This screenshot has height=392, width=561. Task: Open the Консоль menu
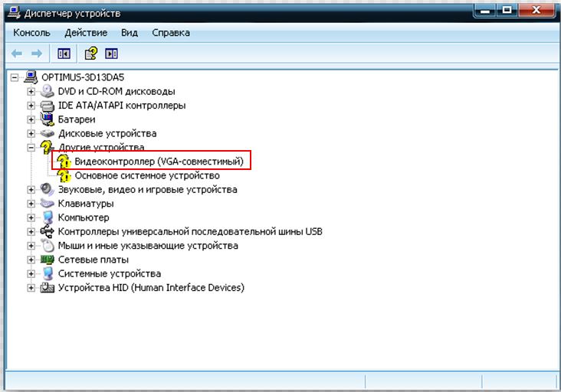[x=32, y=33]
